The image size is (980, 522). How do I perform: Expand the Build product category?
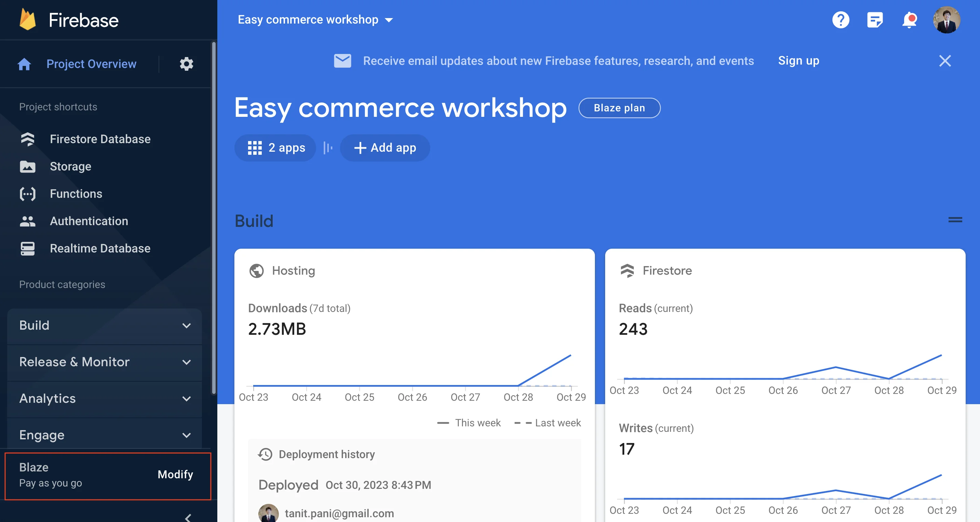click(x=104, y=326)
